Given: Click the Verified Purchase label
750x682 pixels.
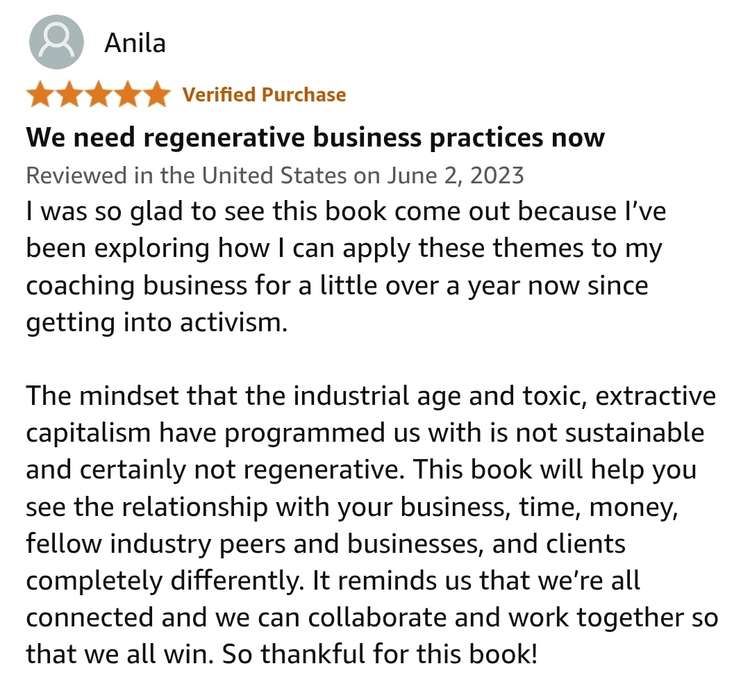Looking at the screenshot, I should tap(264, 95).
